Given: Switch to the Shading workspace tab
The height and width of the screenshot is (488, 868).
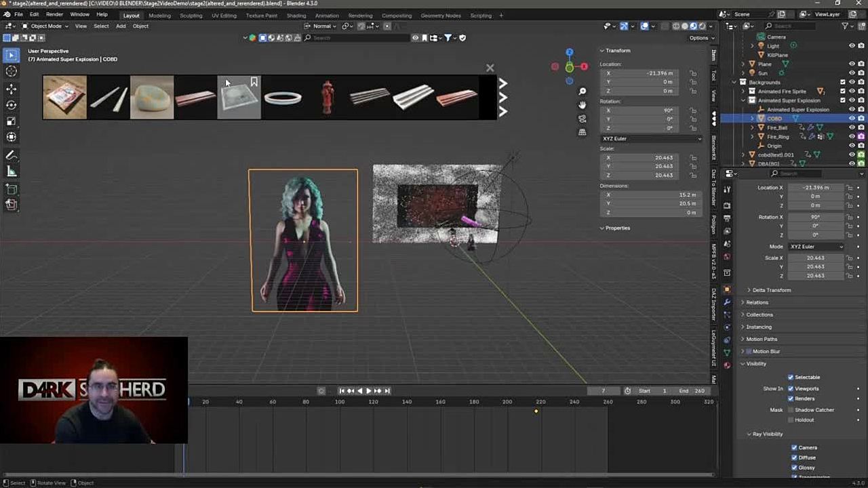Looking at the screenshot, I should pos(296,16).
